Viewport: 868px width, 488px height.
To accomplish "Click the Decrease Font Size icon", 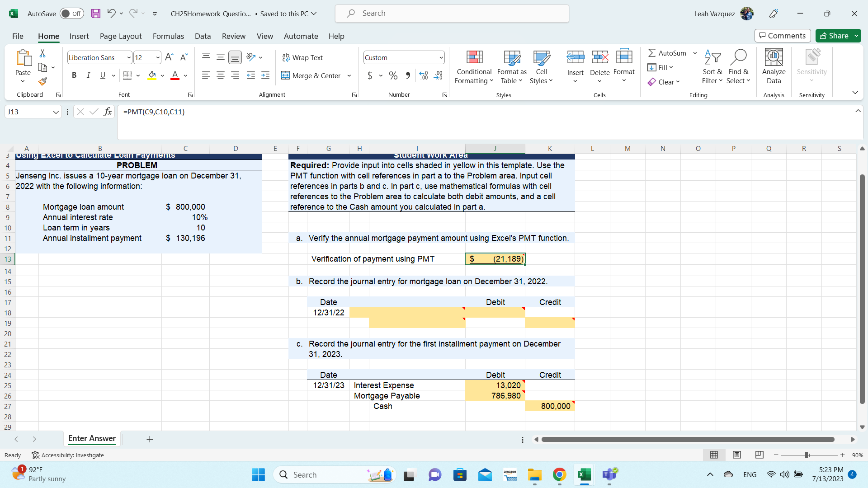I will (x=184, y=57).
